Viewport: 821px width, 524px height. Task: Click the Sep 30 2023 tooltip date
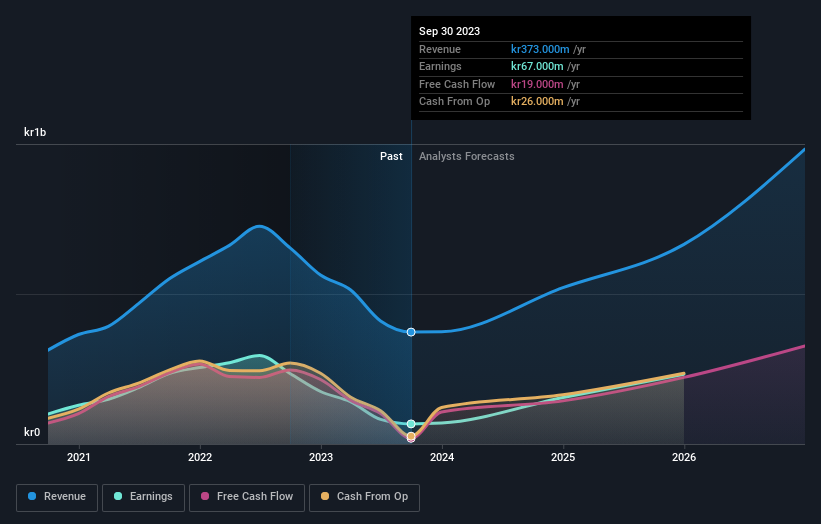tap(449, 31)
